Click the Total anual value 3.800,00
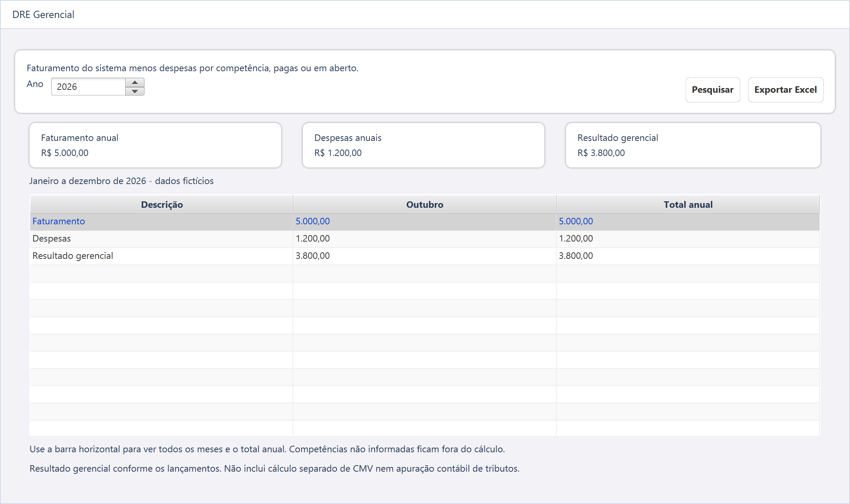850x504 pixels. click(576, 256)
